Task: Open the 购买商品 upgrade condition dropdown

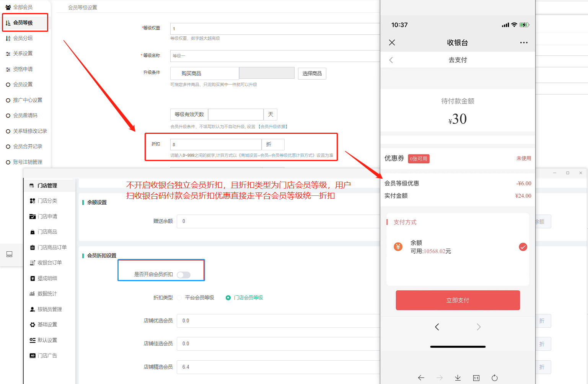Action: (205, 73)
